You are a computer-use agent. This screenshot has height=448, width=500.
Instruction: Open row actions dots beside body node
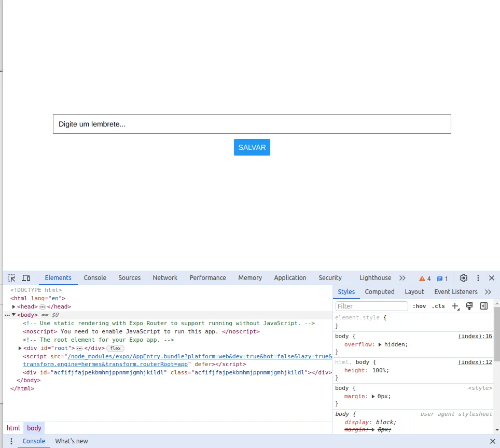coord(7,315)
